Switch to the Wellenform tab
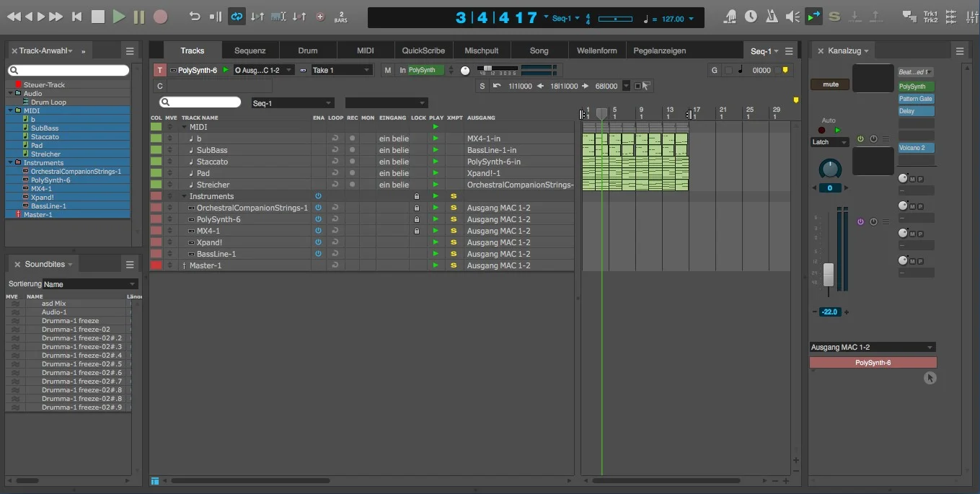 tap(597, 50)
